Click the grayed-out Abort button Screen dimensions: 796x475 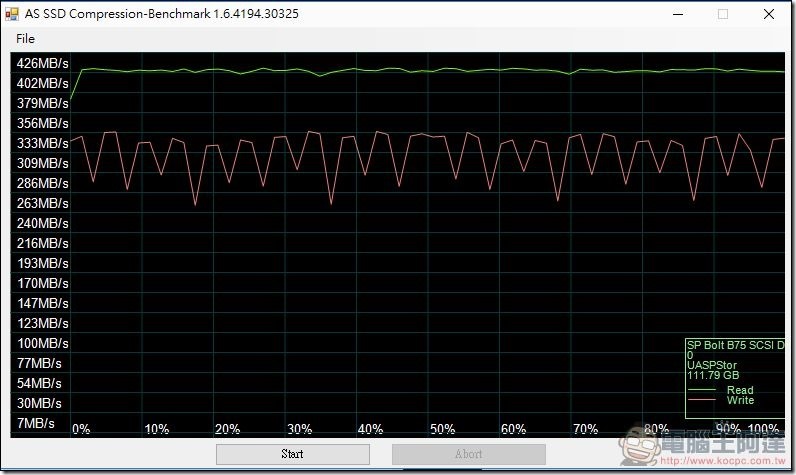469,454
